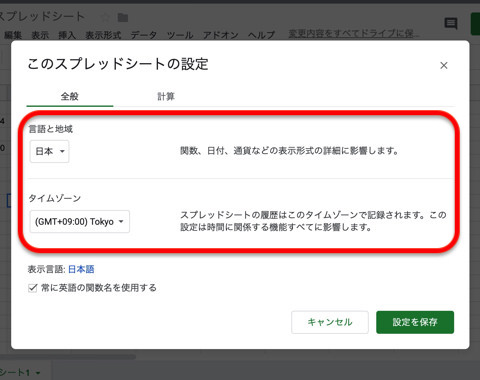This screenshot has height=380, width=480.
Task: Open the アドオン menu in background
Action: [x=221, y=35]
